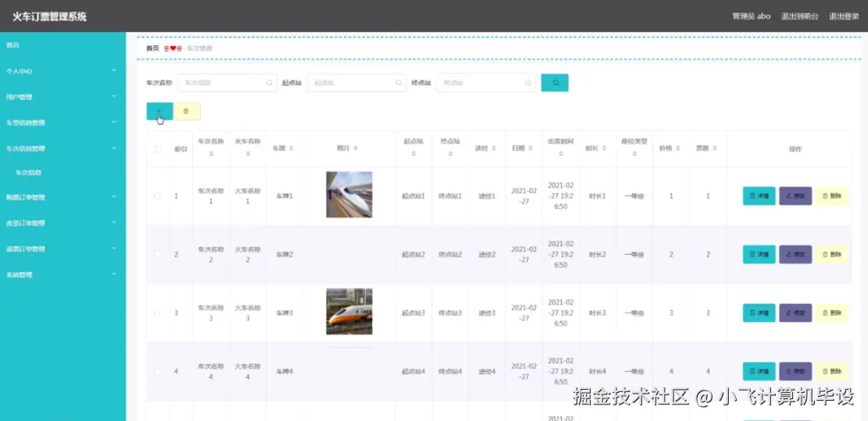Tick the checkbox for row 2

pos(158,255)
